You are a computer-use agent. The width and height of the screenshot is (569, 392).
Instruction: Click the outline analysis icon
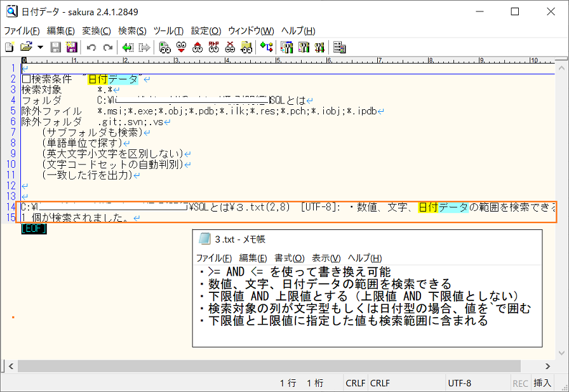point(266,47)
